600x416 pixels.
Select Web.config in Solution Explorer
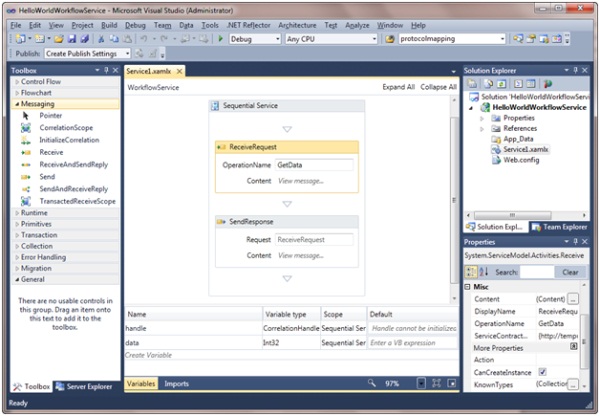pyautogui.click(x=522, y=159)
